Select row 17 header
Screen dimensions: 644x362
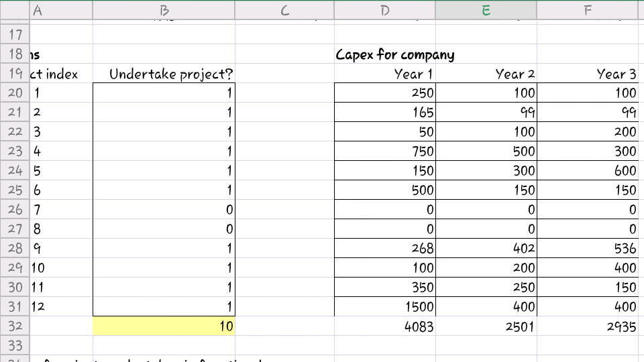tap(15, 34)
